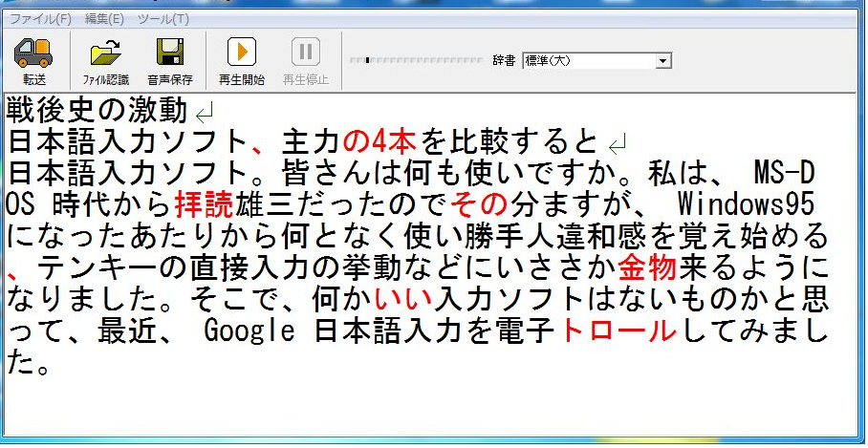
Task: Click the text なりました in the paragraph
Action: click(x=81, y=299)
